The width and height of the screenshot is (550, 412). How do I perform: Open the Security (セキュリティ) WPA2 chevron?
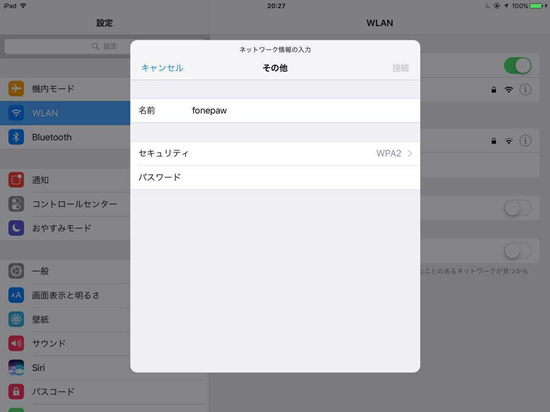pyautogui.click(x=410, y=154)
